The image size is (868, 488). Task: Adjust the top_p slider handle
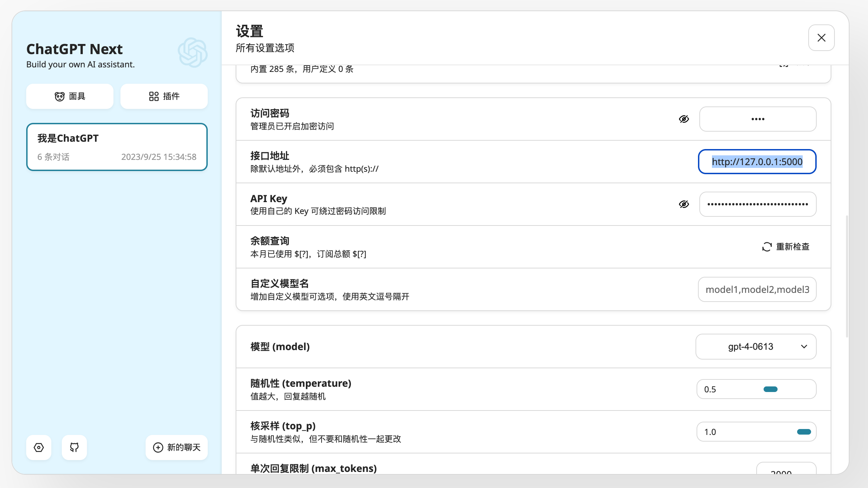click(x=804, y=432)
